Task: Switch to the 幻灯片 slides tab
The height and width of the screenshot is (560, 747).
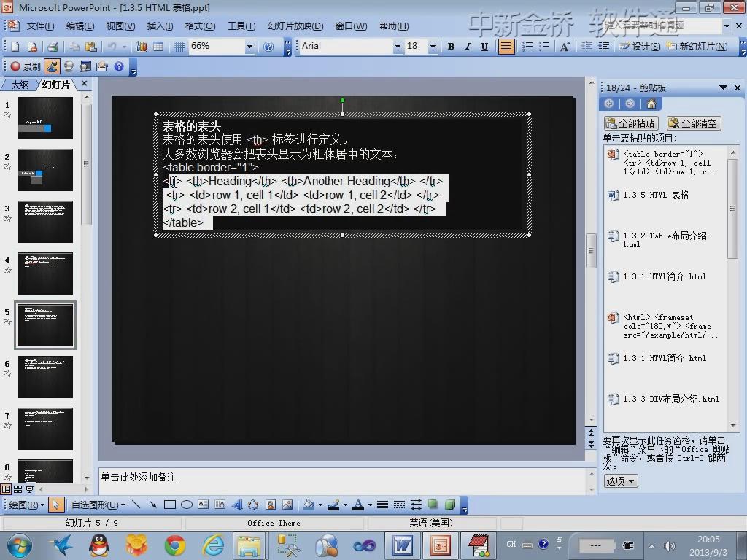Action: (55, 85)
